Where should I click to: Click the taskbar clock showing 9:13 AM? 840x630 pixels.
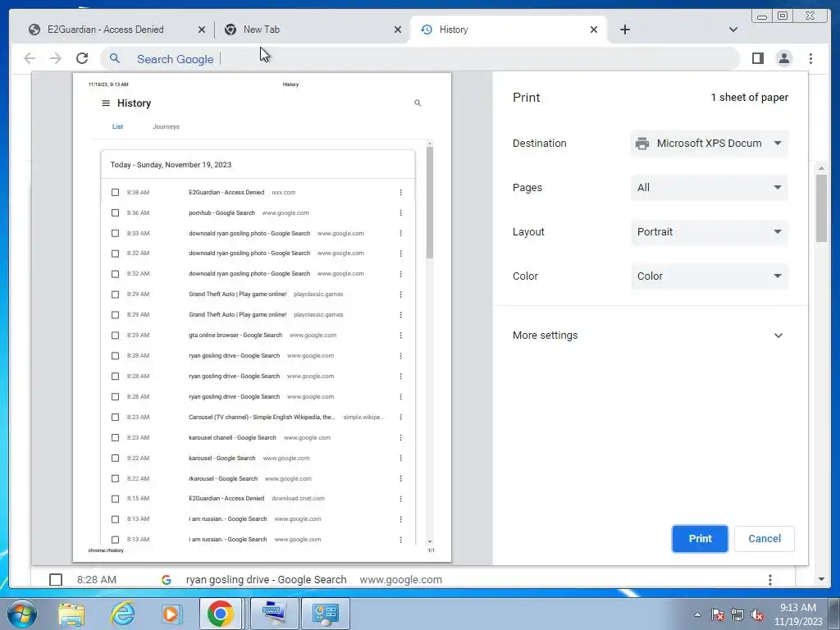[798, 614]
